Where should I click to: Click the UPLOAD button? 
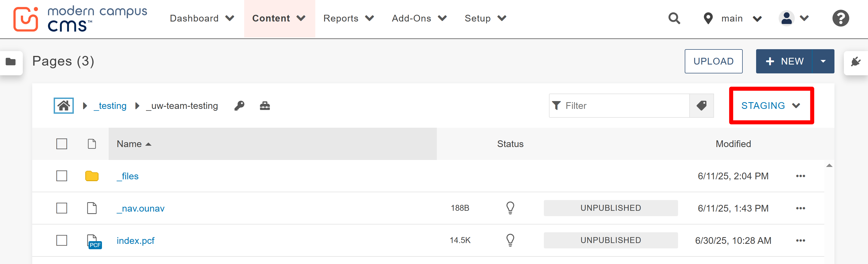(x=713, y=61)
